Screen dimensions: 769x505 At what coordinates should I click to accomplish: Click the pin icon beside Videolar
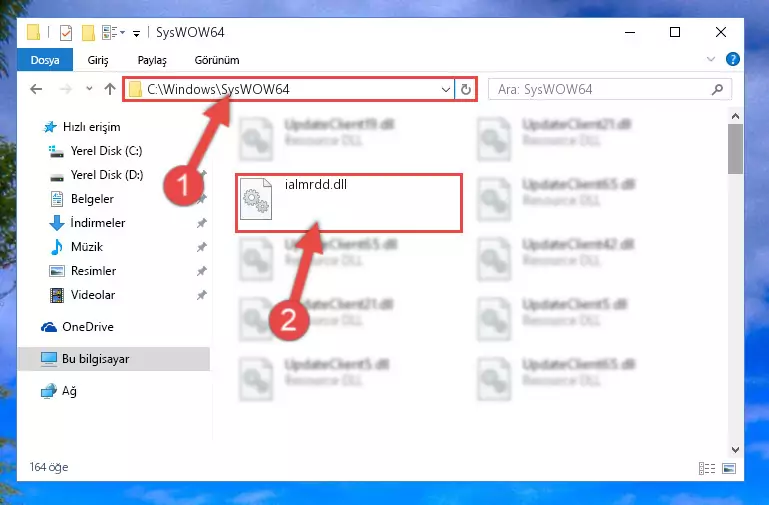pyautogui.click(x=201, y=295)
